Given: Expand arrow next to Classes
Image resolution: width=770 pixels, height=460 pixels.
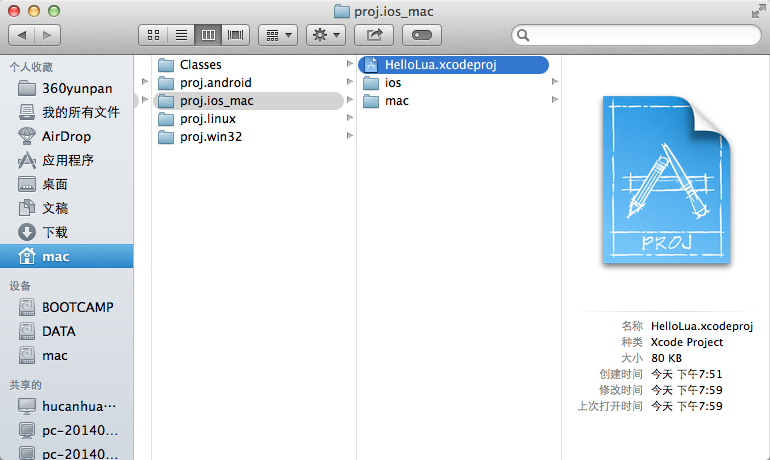Looking at the screenshot, I should click(x=350, y=64).
